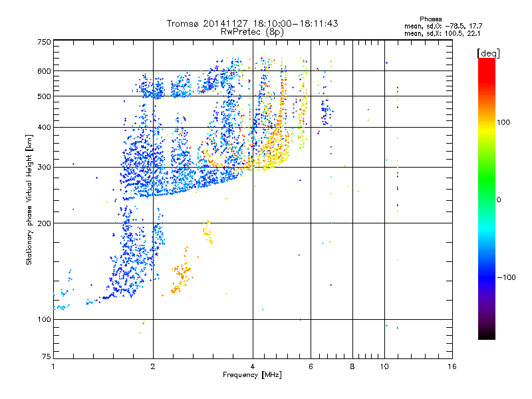Click the yellow echo cluster just below 200 km
This screenshot has height=399, width=532.
click(x=207, y=232)
